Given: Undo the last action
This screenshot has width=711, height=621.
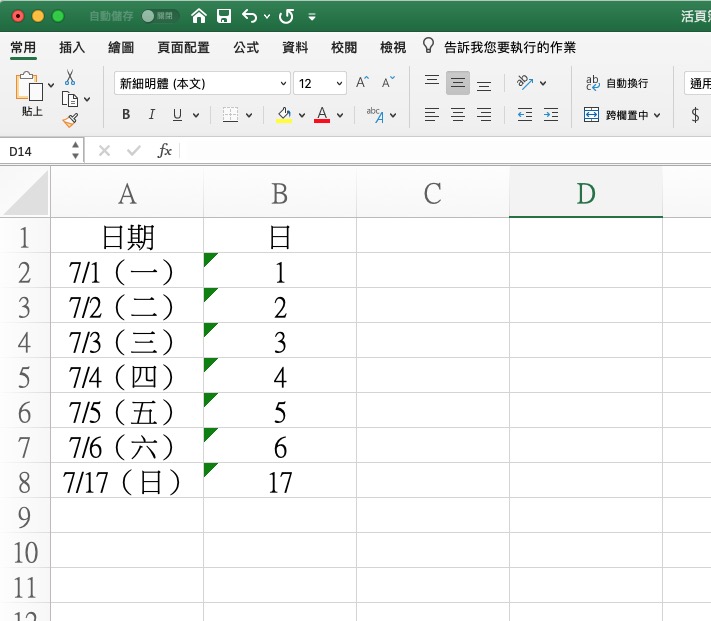Looking at the screenshot, I should point(249,16).
